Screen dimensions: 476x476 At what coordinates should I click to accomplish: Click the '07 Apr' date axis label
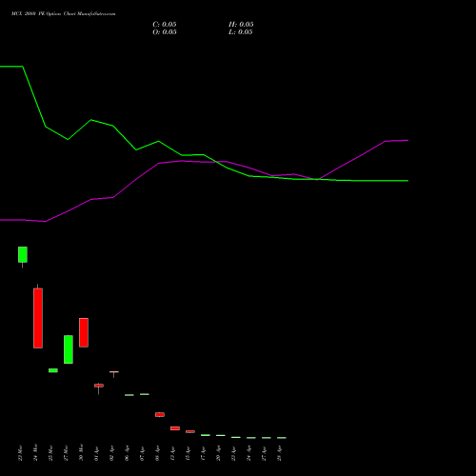142,453
